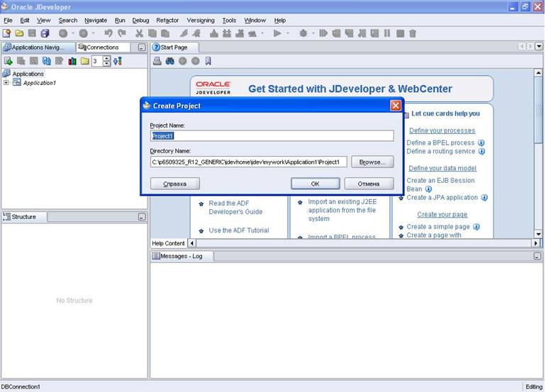The image size is (546, 392).
Task: Click the Directory Name input field
Action: [249, 162]
